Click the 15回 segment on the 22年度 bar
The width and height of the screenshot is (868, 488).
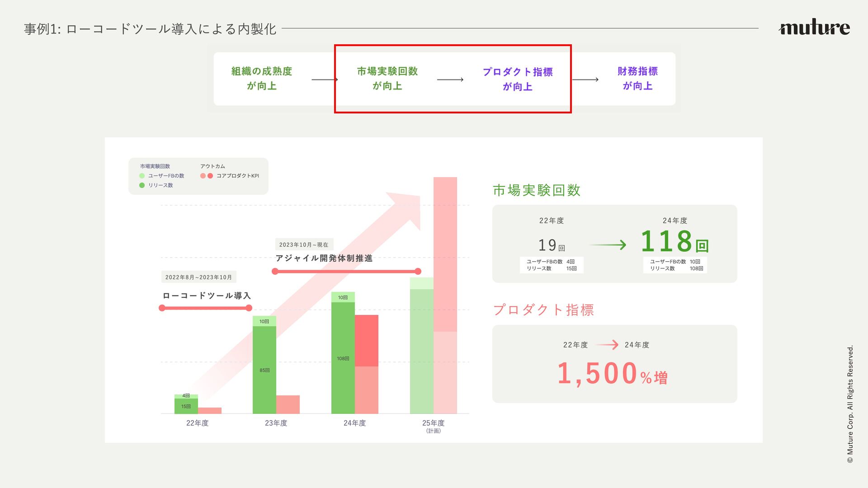click(186, 406)
